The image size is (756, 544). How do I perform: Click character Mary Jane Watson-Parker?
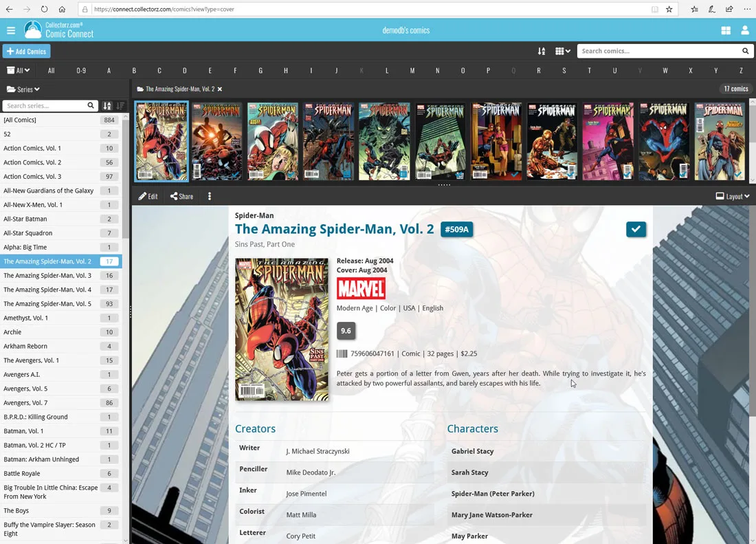tap(492, 515)
